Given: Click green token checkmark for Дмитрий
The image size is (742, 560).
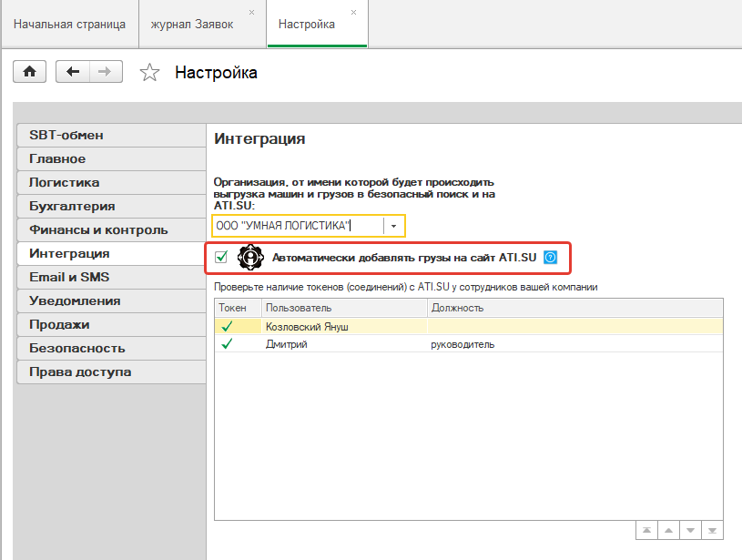Looking at the screenshot, I should click(x=227, y=343).
